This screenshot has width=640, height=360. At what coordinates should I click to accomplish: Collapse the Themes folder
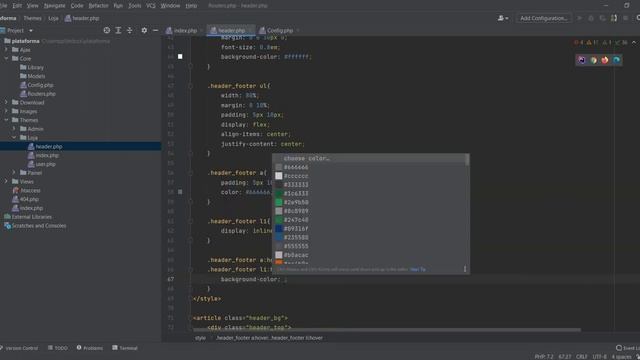coord(6,120)
